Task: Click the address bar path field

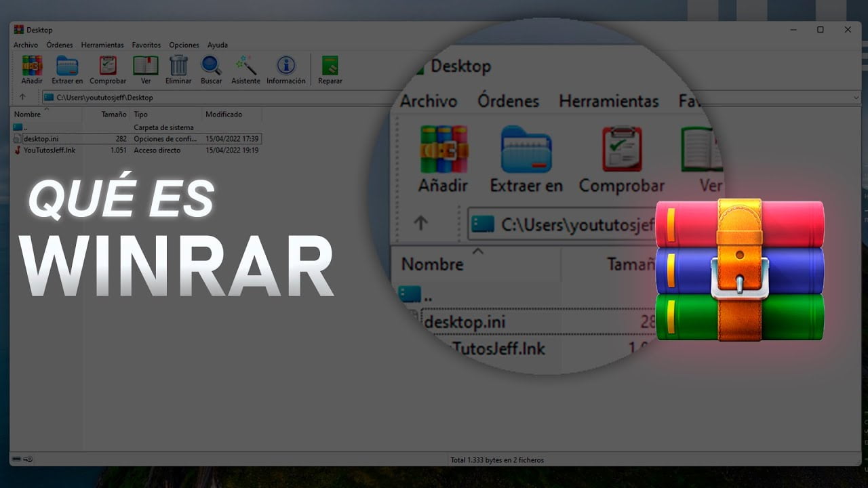Action: 446,98
